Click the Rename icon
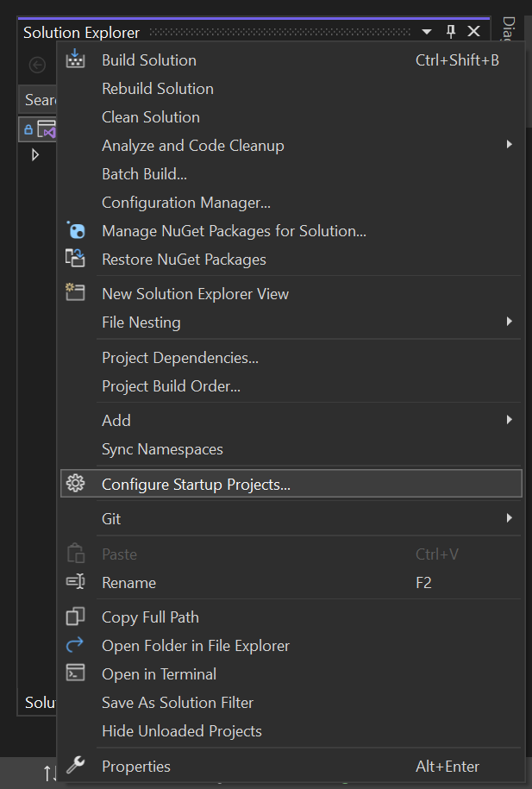 76,582
